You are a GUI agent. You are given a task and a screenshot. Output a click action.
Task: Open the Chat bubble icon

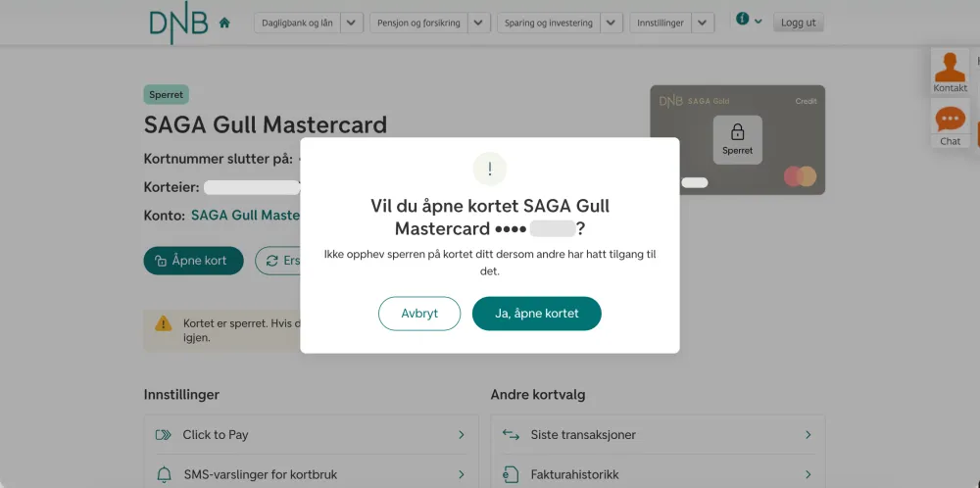click(950, 120)
